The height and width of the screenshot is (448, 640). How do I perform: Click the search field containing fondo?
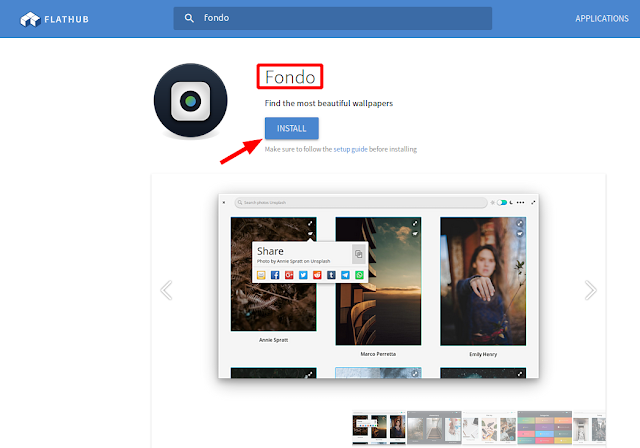coord(332,18)
